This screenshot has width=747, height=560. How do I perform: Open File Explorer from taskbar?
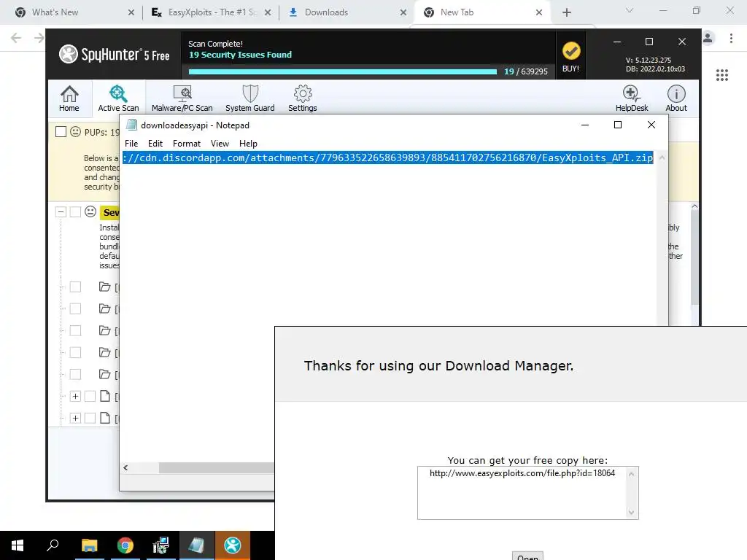[89, 545]
